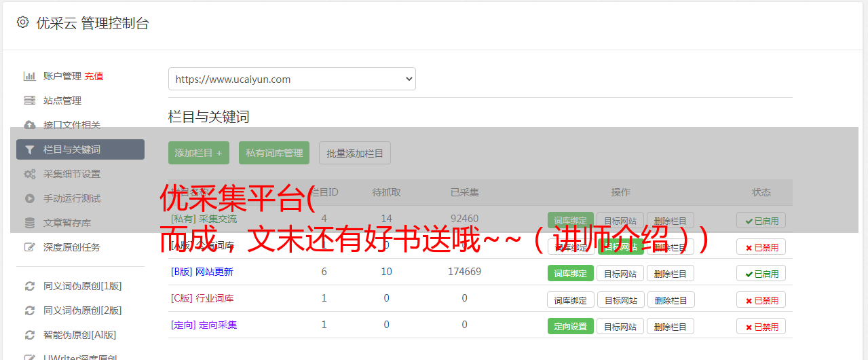Click 删除栏目 for the 行业词库 row
Image resolution: width=868 pixels, height=360 pixels.
click(671, 300)
